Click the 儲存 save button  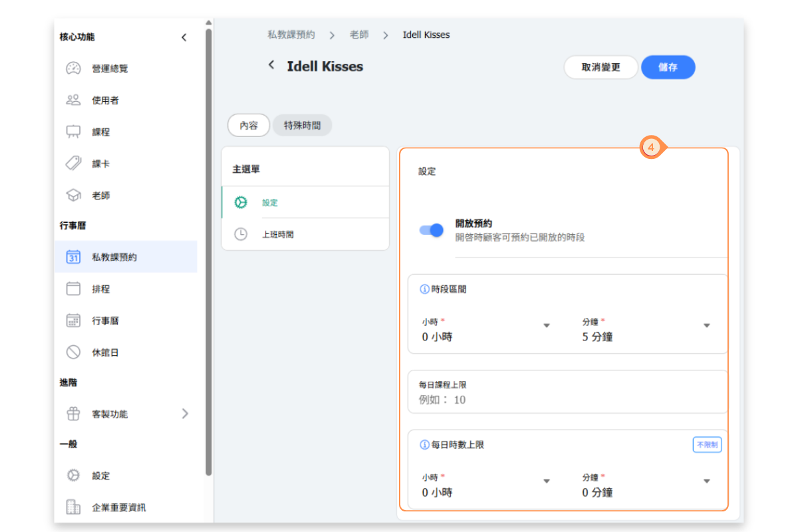[668, 67]
